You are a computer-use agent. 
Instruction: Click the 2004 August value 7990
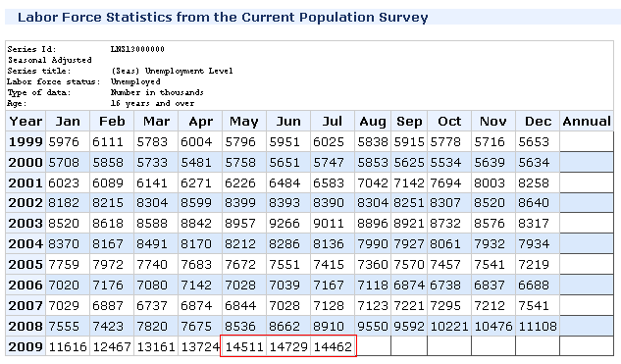point(373,243)
